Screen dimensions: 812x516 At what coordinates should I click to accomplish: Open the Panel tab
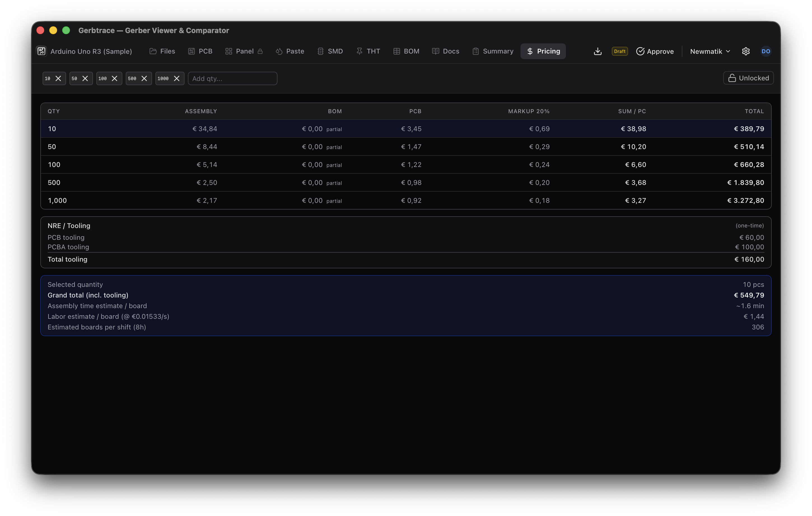pos(244,51)
